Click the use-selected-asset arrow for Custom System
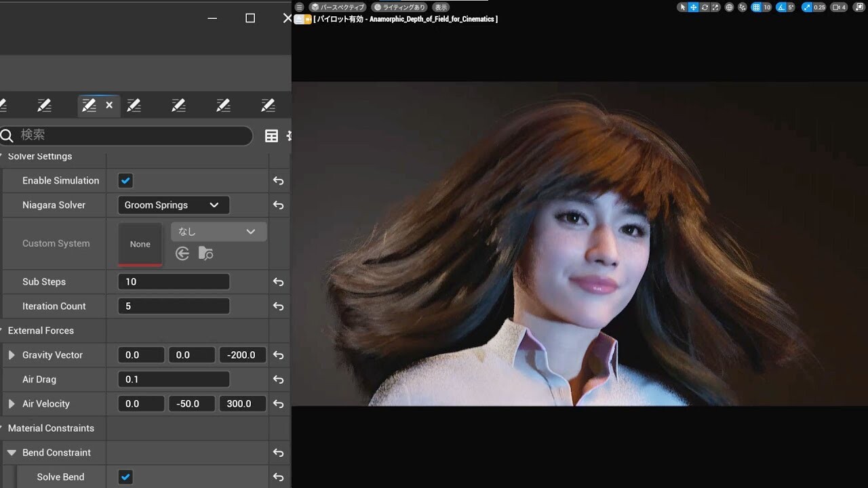The width and height of the screenshot is (868, 488). 182,253
